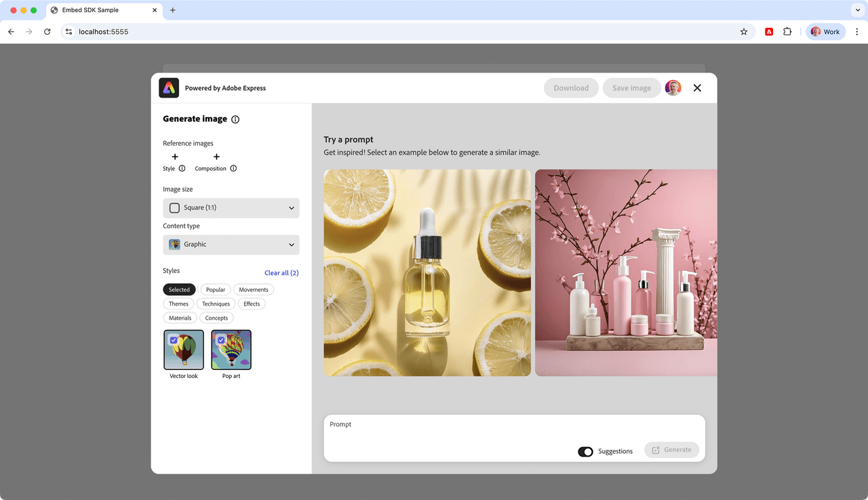868x500 pixels.
Task: Click the Adobe extension icon in browser toolbar
Action: point(769,32)
